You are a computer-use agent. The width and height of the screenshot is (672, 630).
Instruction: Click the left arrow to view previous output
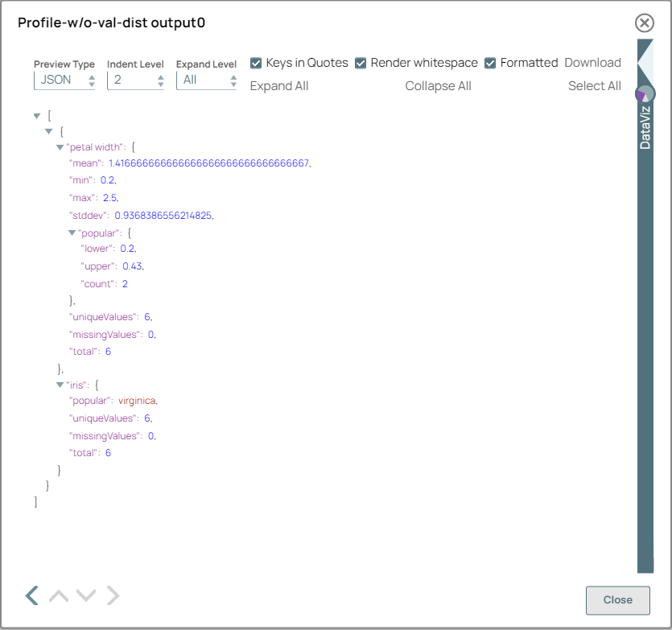[31, 595]
